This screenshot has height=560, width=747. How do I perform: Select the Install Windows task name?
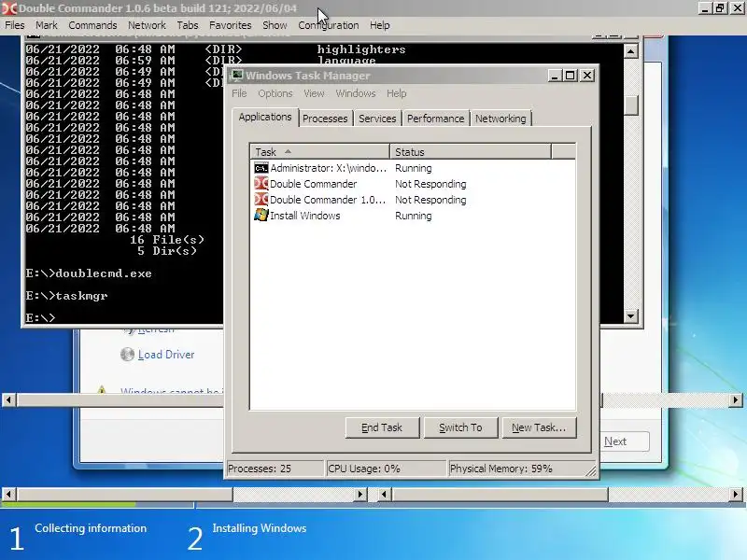point(305,216)
